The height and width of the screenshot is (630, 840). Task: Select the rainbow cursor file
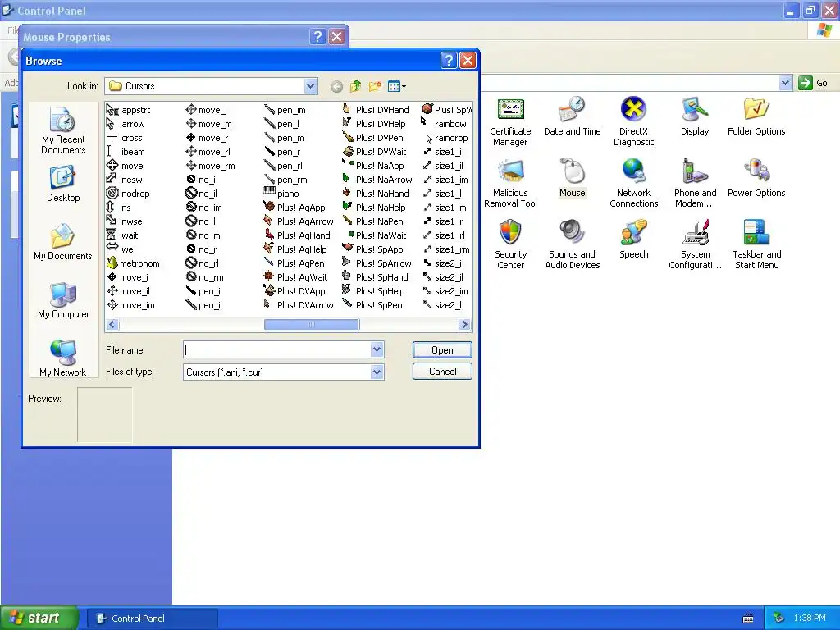[444, 124]
